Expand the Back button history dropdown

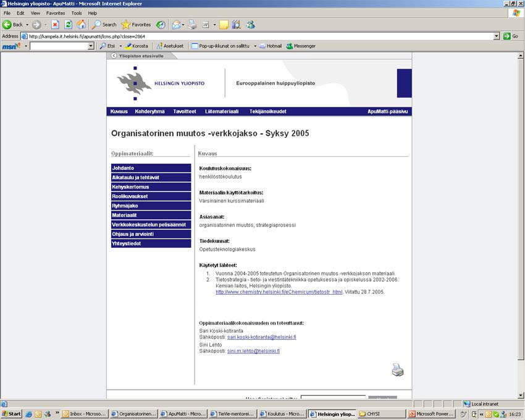pyautogui.click(x=27, y=25)
